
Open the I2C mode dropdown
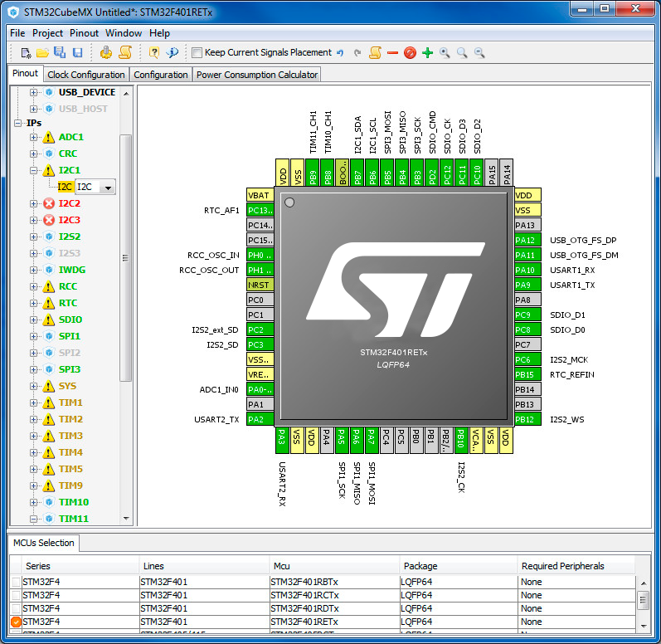click(x=107, y=188)
